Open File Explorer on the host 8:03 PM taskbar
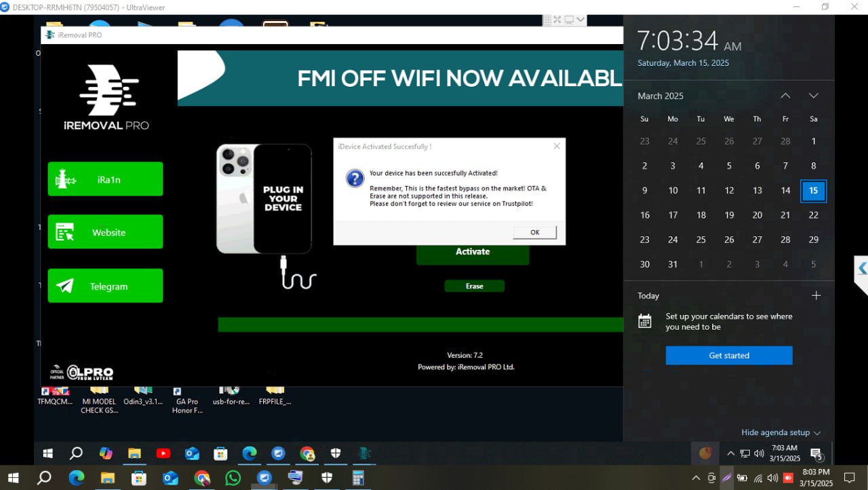 point(107,478)
